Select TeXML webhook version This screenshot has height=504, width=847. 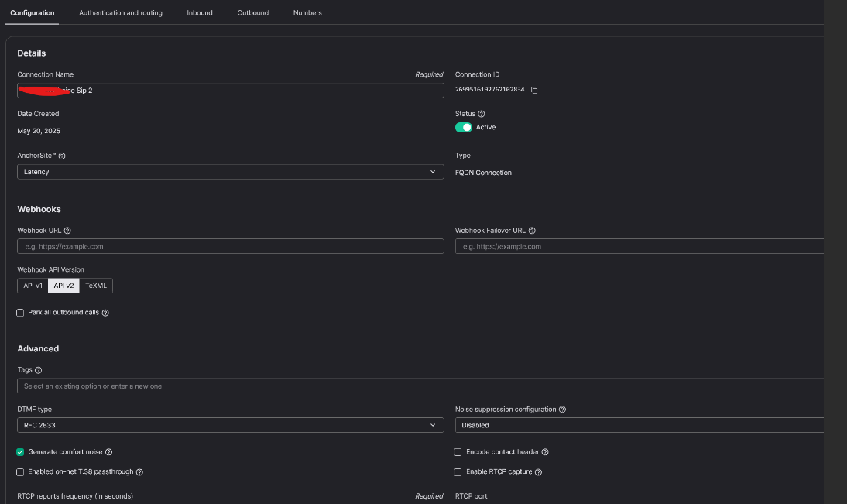pos(97,286)
